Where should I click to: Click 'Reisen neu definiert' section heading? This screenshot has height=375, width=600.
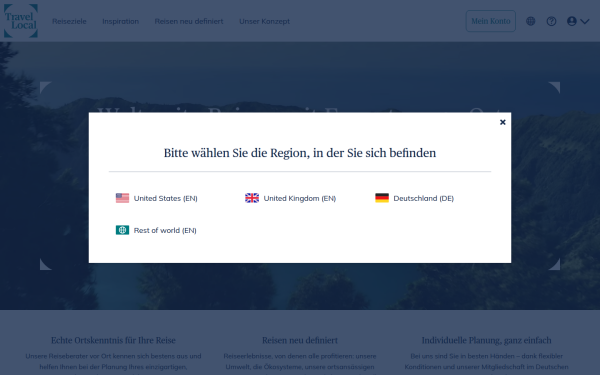300,340
